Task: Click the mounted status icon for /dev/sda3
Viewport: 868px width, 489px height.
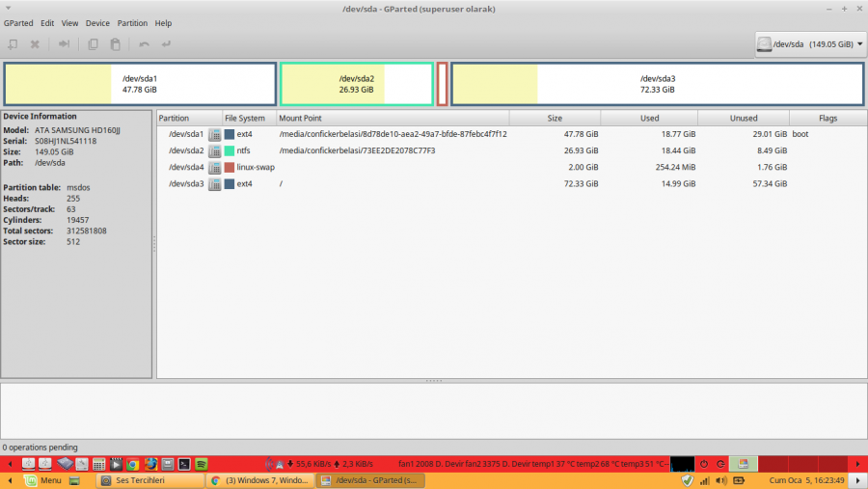Action: coord(215,184)
